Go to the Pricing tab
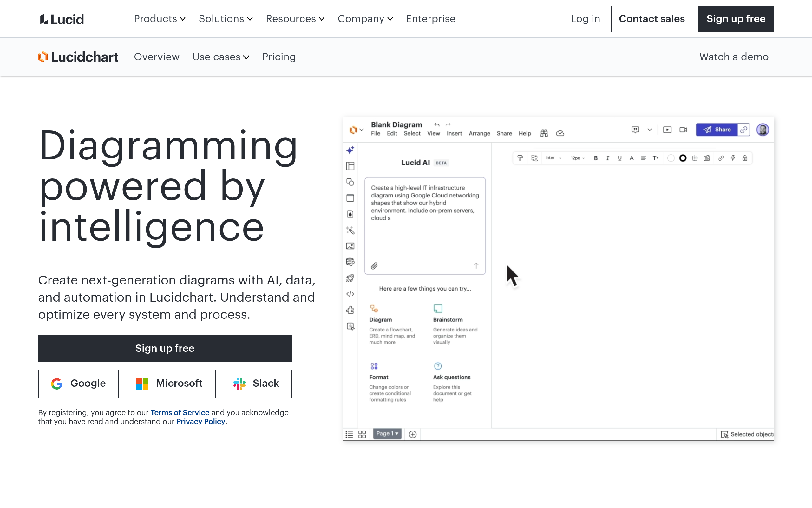Image resolution: width=812 pixels, height=508 pixels. (279, 57)
